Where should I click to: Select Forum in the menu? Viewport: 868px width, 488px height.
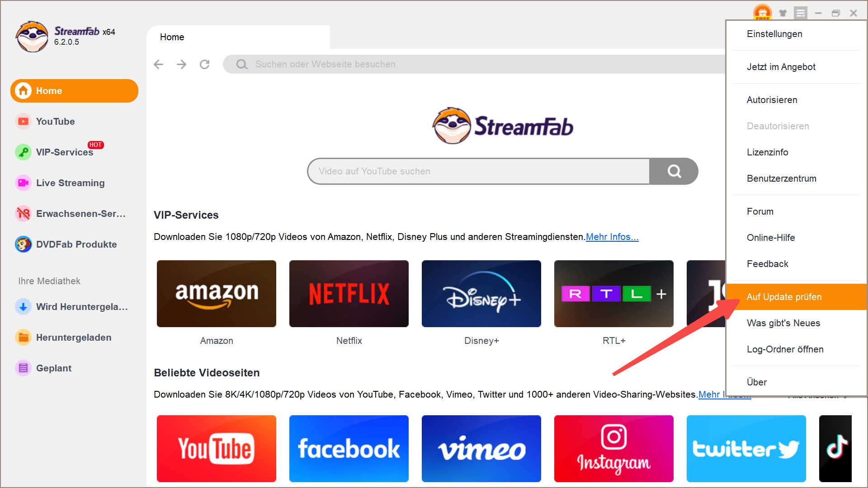[x=797, y=211]
